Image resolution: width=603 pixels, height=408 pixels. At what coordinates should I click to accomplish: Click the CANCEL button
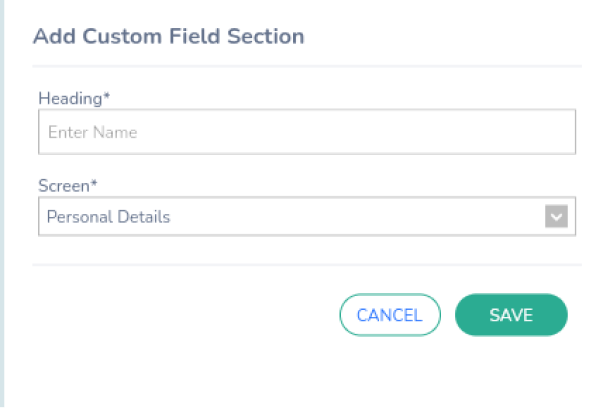coord(390,315)
